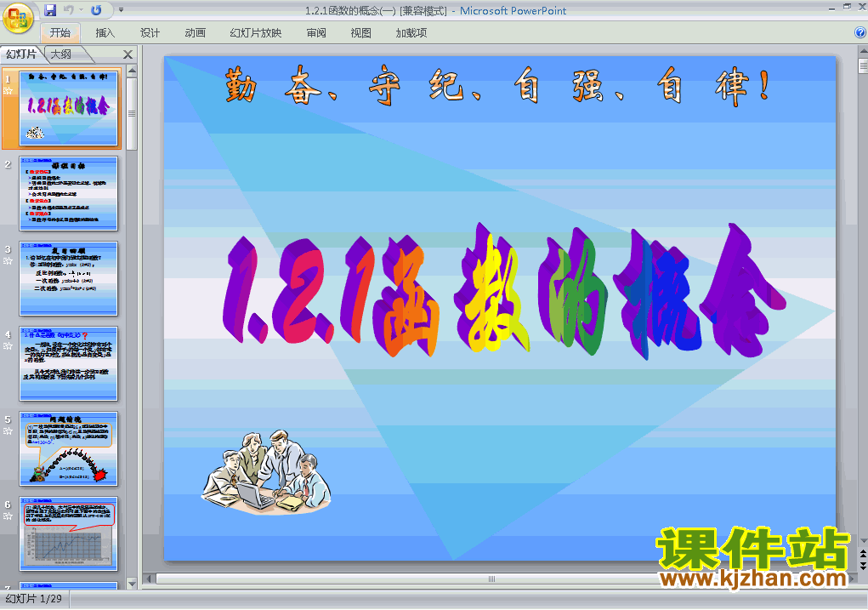The image size is (868, 610).
Task: Go to next slide with double-down arrow
Action: point(863,566)
